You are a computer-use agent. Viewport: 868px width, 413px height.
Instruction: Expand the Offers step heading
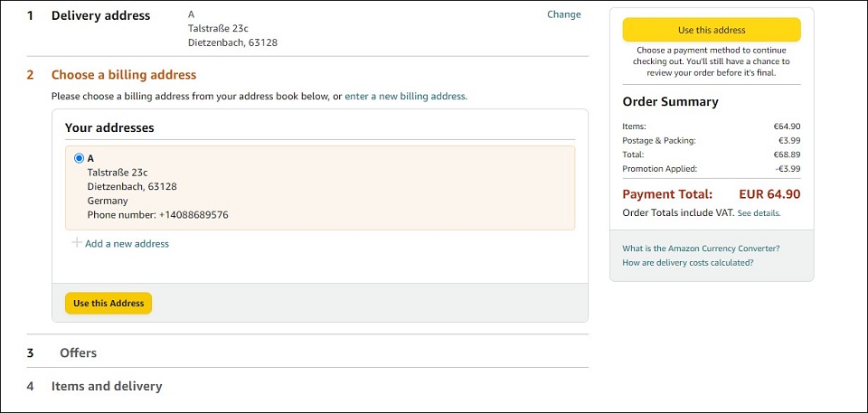(78, 352)
